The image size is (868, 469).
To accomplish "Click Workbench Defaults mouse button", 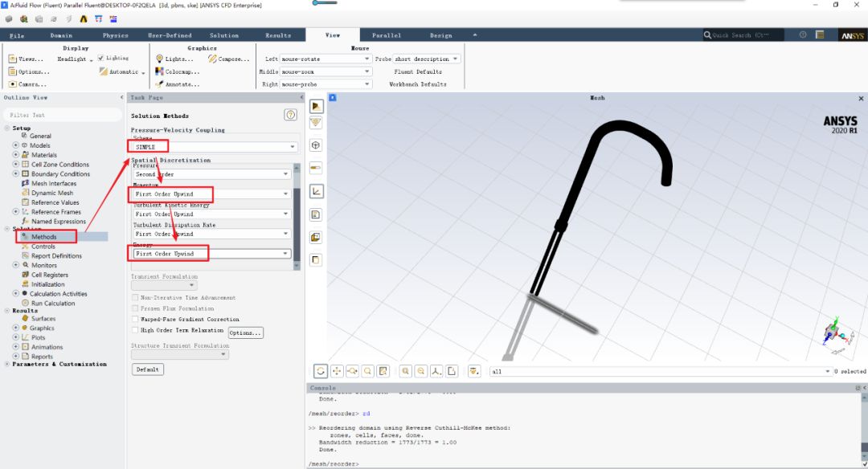I will (x=418, y=84).
